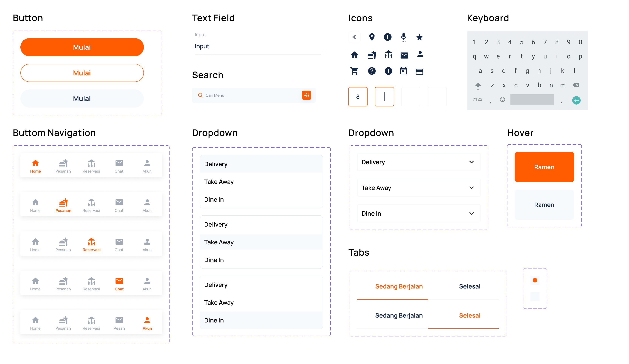Click the filled orange Mulai button
The width and height of the screenshot is (629, 364).
pyautogui.click(x=82, y=47)
